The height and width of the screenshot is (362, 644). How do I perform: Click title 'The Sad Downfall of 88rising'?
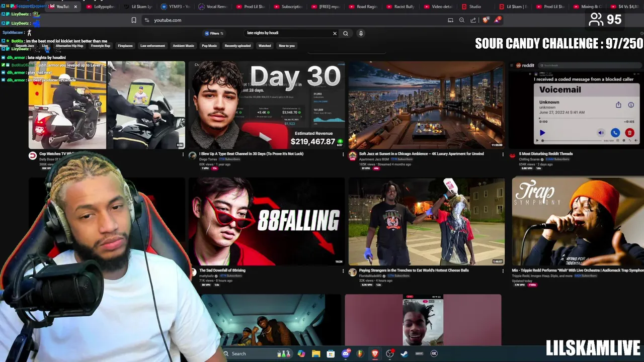click(x=222, y=270)
